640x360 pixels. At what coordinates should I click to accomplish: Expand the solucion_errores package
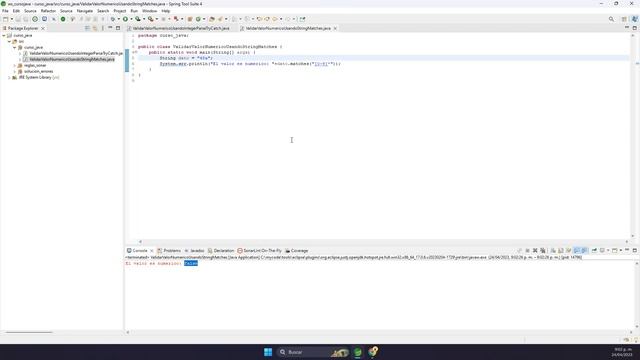pyautogui.click(x=15, y=71)
